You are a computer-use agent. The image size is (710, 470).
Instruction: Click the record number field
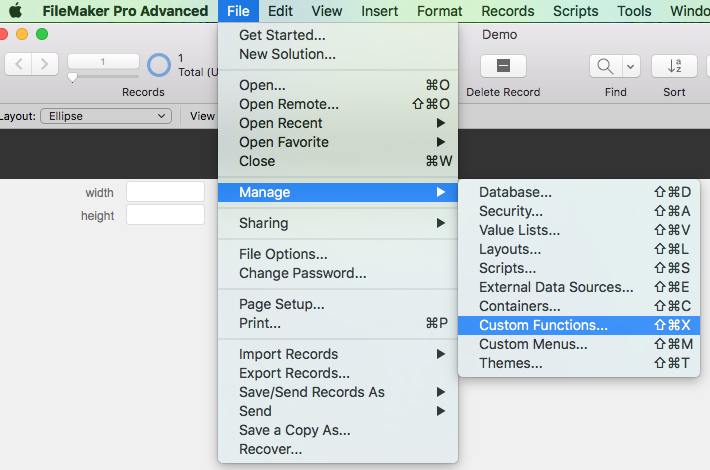(103, 62)
